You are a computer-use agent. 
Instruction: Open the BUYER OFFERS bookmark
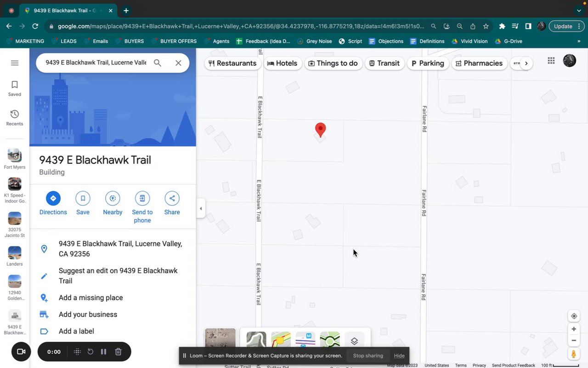pyautogui.click(x=174, y=41)
